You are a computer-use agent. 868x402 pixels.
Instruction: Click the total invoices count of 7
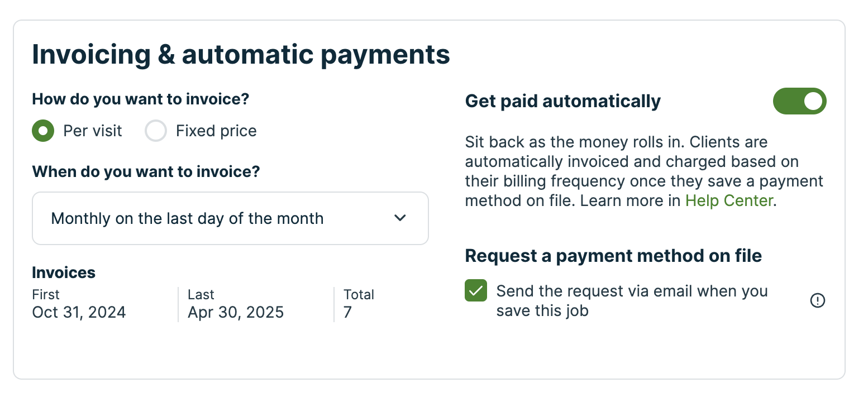click(x=348, y=312)
